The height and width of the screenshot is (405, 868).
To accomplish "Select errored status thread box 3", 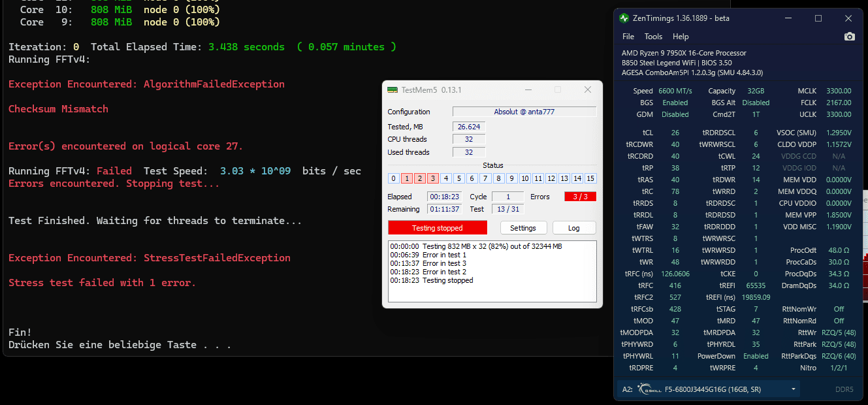I will (x=432, y=178).
